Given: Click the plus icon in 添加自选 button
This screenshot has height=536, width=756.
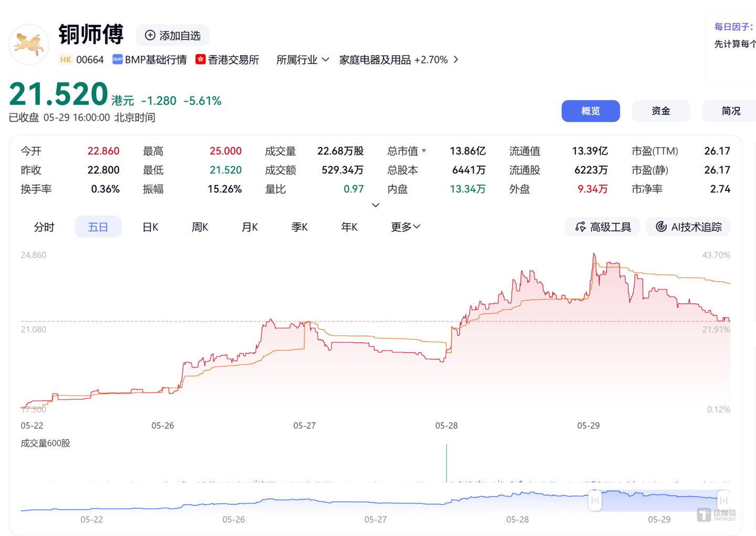Looking at the screenshot, I should click(x=150, y=35).
